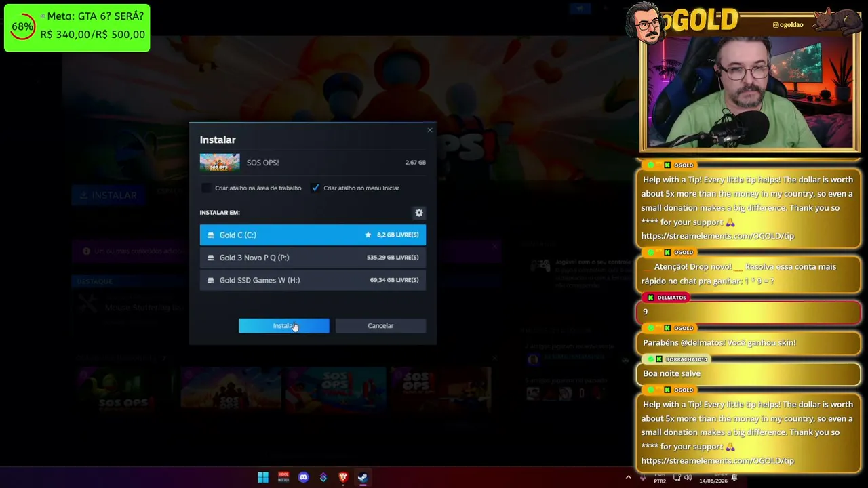Viewport: 868px width, 488px height.
Task: Click the 68% circular goal progress indicator
Action: [22, 26]
